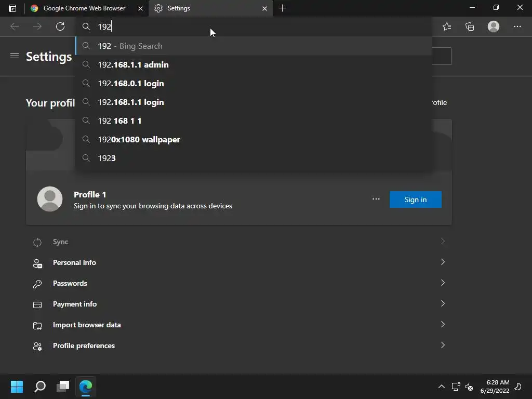Show hidden system tray icons

coord(442,387)
